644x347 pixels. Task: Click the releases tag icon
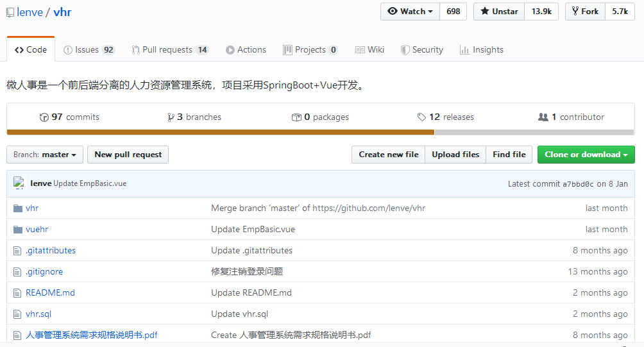pyautogui.click(x=421, y=117)
